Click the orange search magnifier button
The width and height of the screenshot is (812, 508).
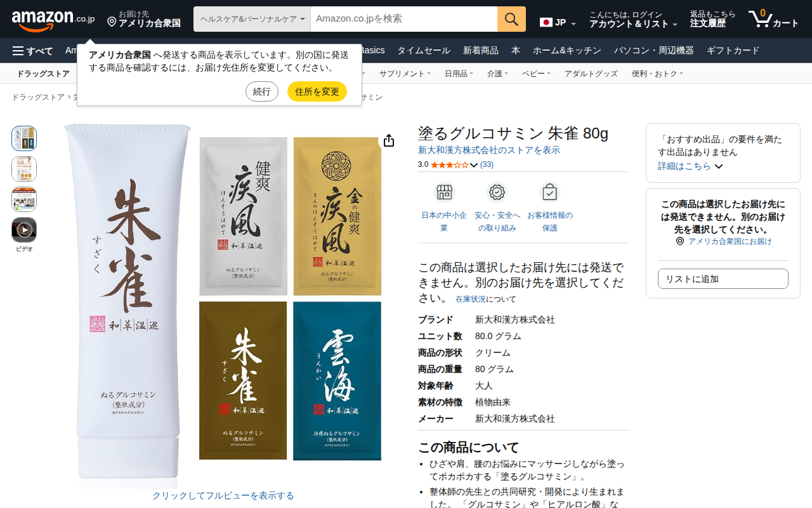click(511, 19)
